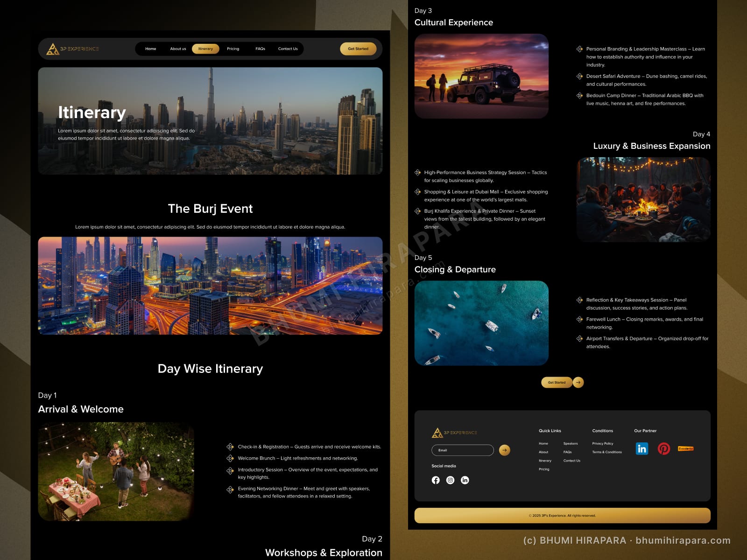This screenshot has height=560, width=747.
Task: Click the Burj Khalifa Experience bullet icon
Action: pos(418,211)
